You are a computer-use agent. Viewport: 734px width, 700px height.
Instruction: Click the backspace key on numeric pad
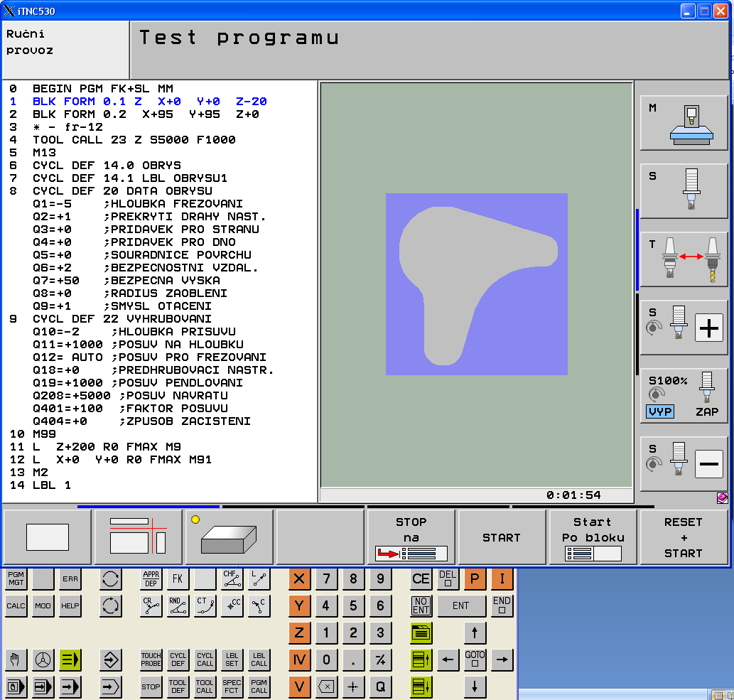coord(326,687)
